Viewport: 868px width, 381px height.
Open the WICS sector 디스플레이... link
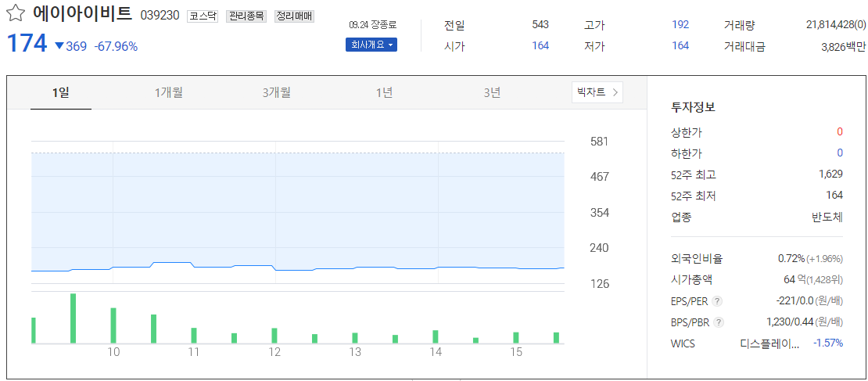[769, 343]
